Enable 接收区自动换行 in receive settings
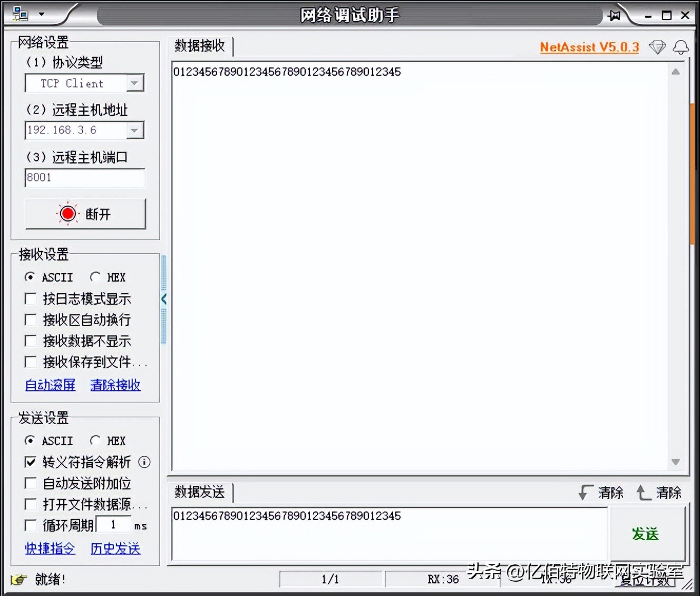 (31, 320)
